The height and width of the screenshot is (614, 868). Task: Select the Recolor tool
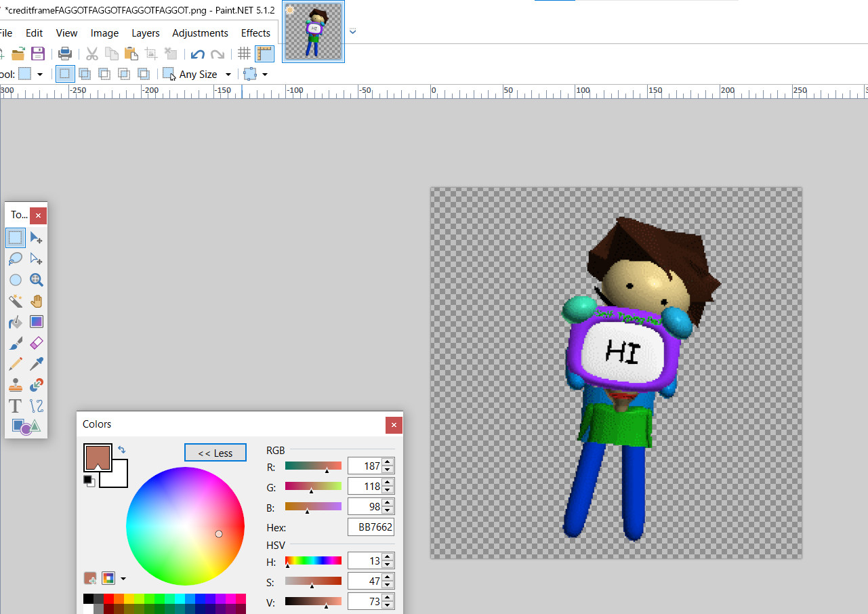point(37,385)
